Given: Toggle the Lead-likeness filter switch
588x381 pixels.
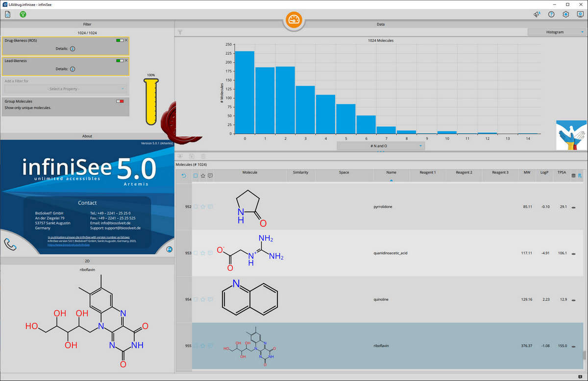Looking at the screenshot, I should click(x=120, y=61).
